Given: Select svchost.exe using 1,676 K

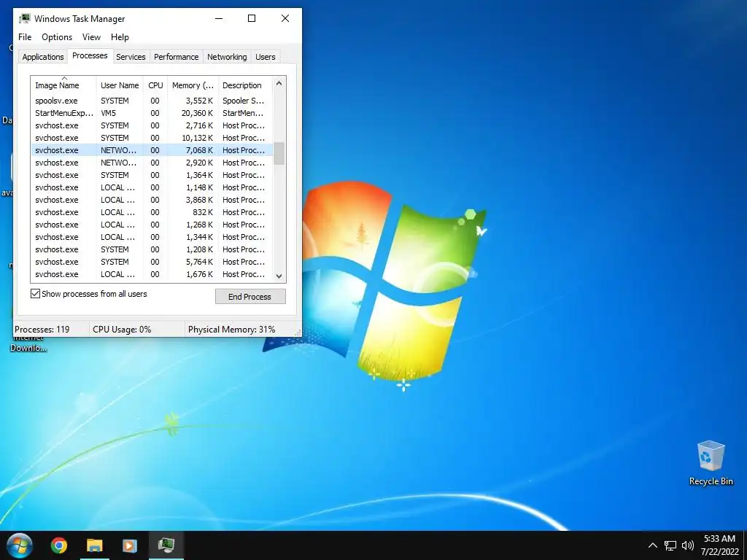Looking at the screenshot, I should pos(152,274).
